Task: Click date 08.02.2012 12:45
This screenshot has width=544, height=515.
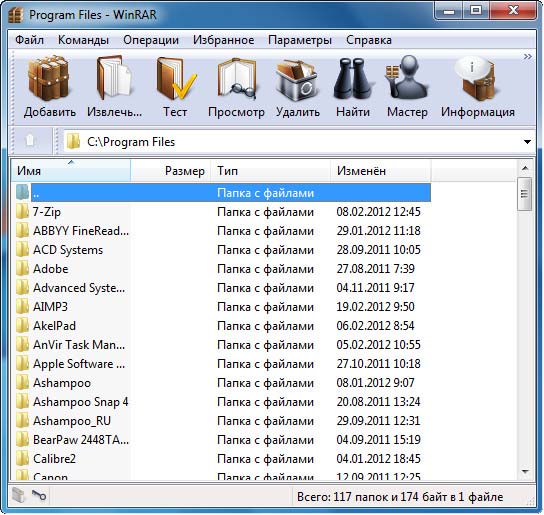Action: coord(379,212)
